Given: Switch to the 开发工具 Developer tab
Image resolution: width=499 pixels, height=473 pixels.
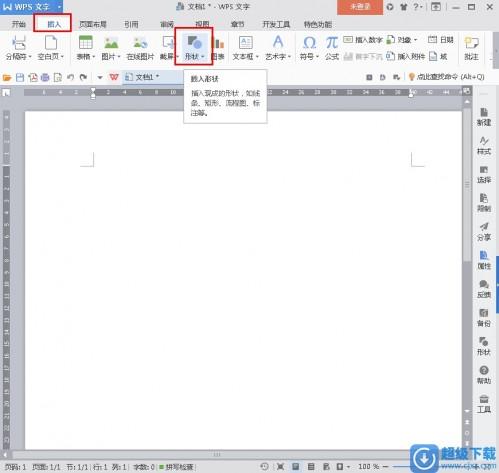Looking at the screenshot, I should 276,24.
